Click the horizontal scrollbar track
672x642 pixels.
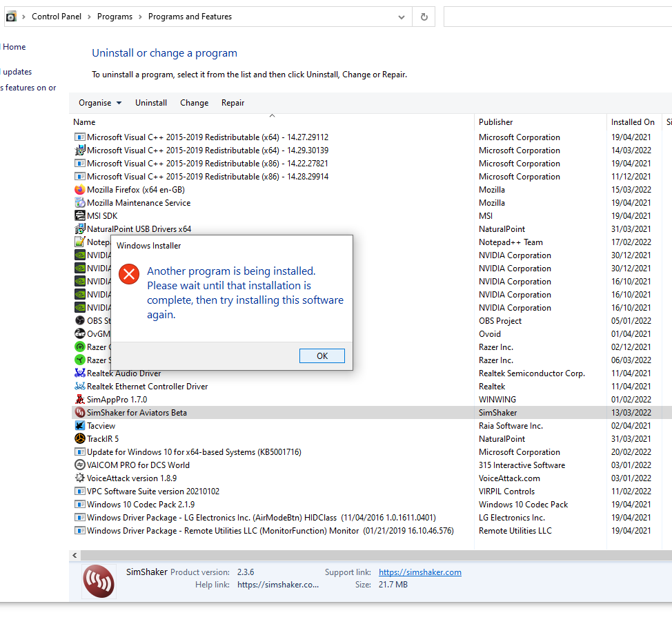tap(376, 556)
